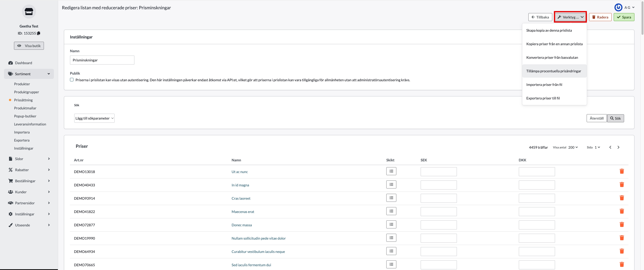Go to the previous page with the left arrow
The image size is (644, 270).
click(610, 147)
